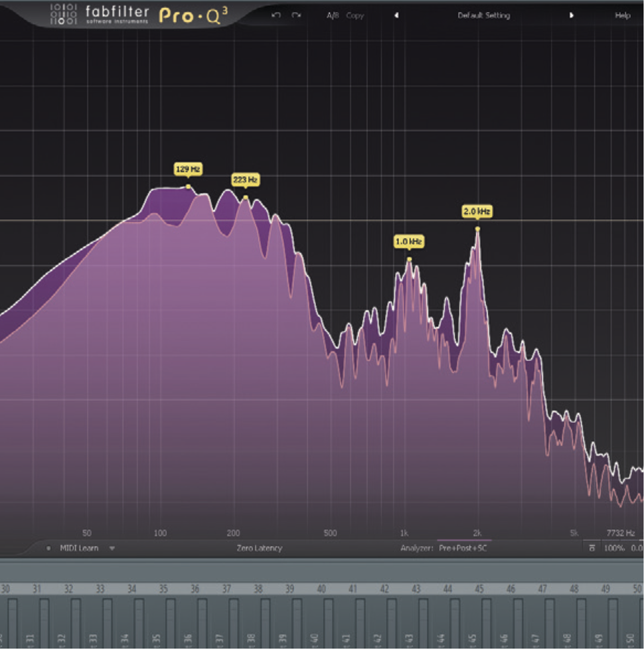The height and width of the screenshot is (649, 644).
Task: Select mixer track 43 header
Action: [x=416, y=589]
